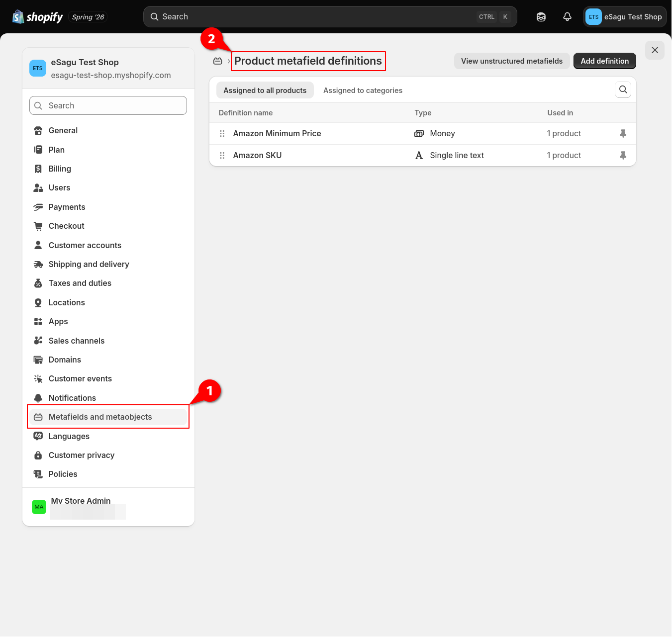This screenshot has height=637, width=672.
Task: Click the metafields breadcrumb icon
Action: pos(218,61)
